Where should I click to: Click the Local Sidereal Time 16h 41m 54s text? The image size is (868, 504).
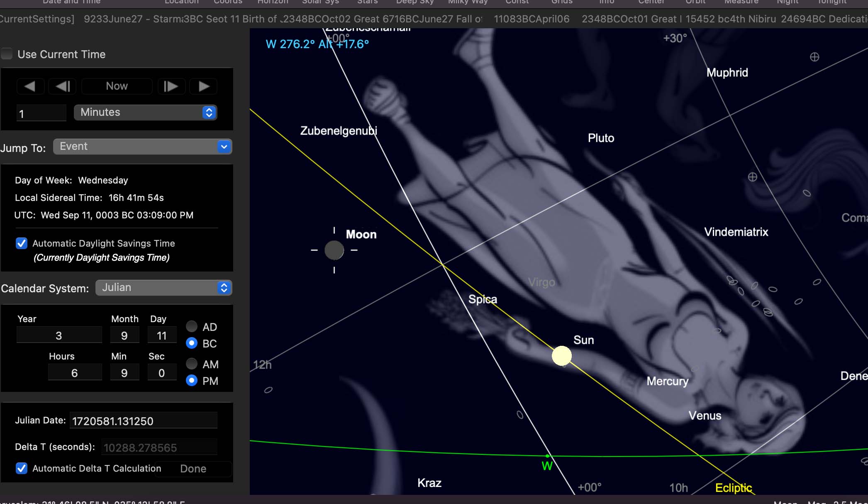[x=89, y=198]
